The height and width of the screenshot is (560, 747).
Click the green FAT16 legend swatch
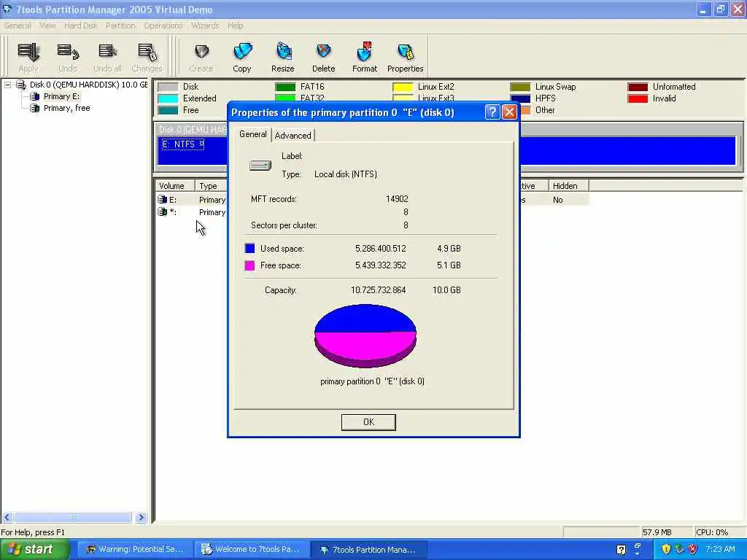(285, 87)
